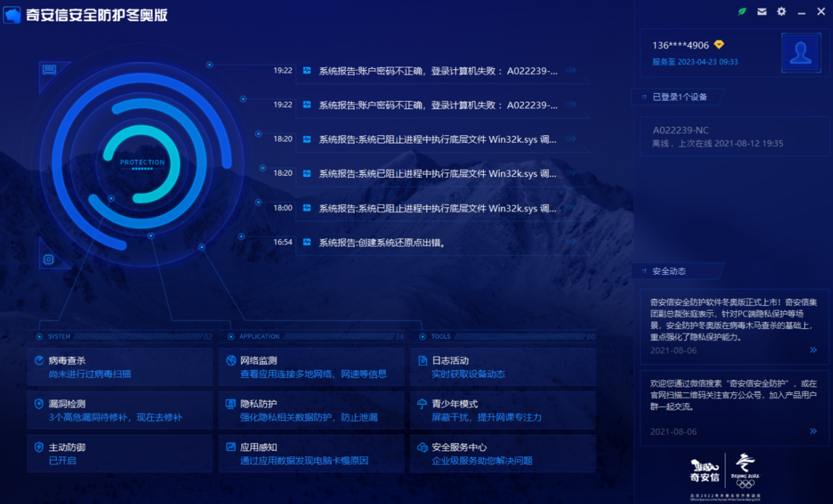Open 安全服务中心 service center tile

(x=503, y=453)
